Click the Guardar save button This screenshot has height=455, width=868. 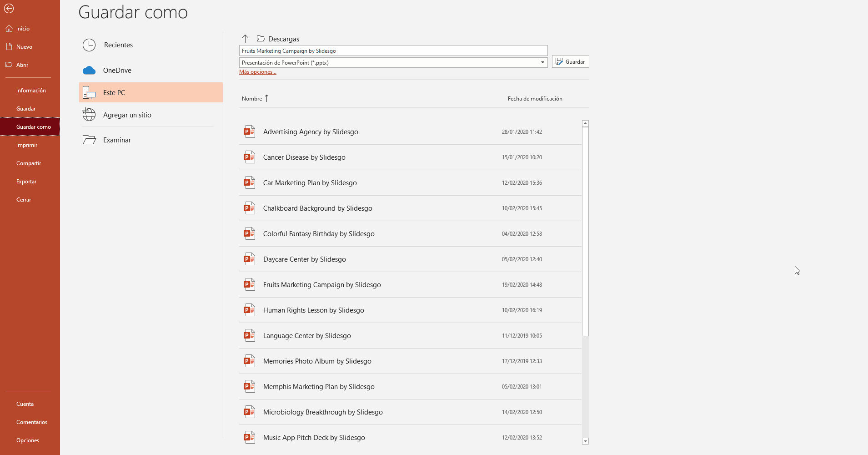tap(570, 61)
